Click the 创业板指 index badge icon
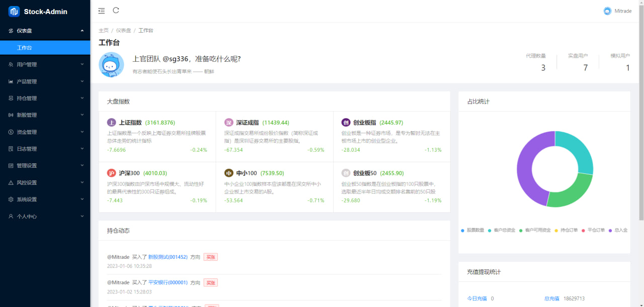The width and height of the screenshot is (644, 307). tap(346, 123)
